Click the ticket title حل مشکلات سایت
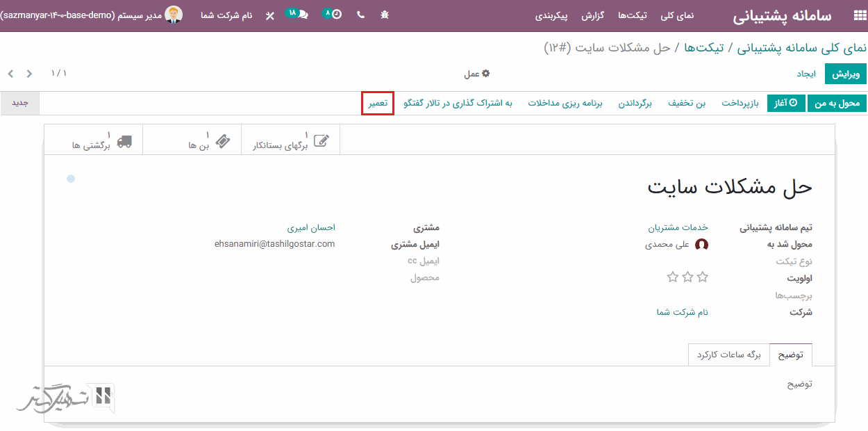Screen dimensions: 868x431 point(730,187)
